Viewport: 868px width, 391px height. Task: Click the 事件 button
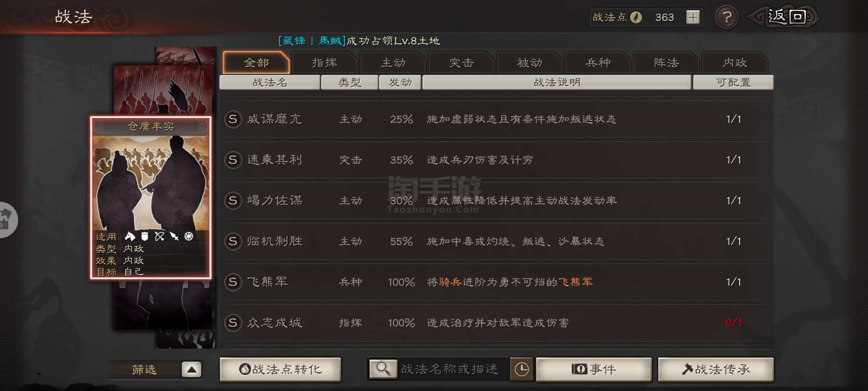[x=594, y=369]
